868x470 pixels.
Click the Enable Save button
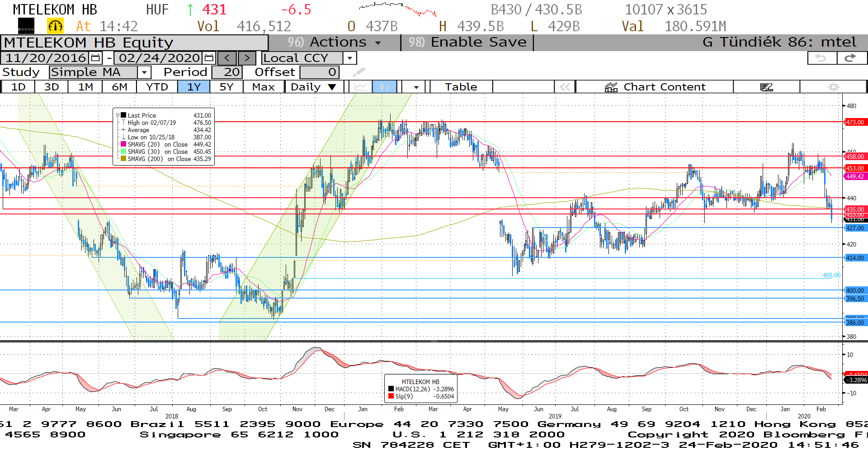[467, 42]
